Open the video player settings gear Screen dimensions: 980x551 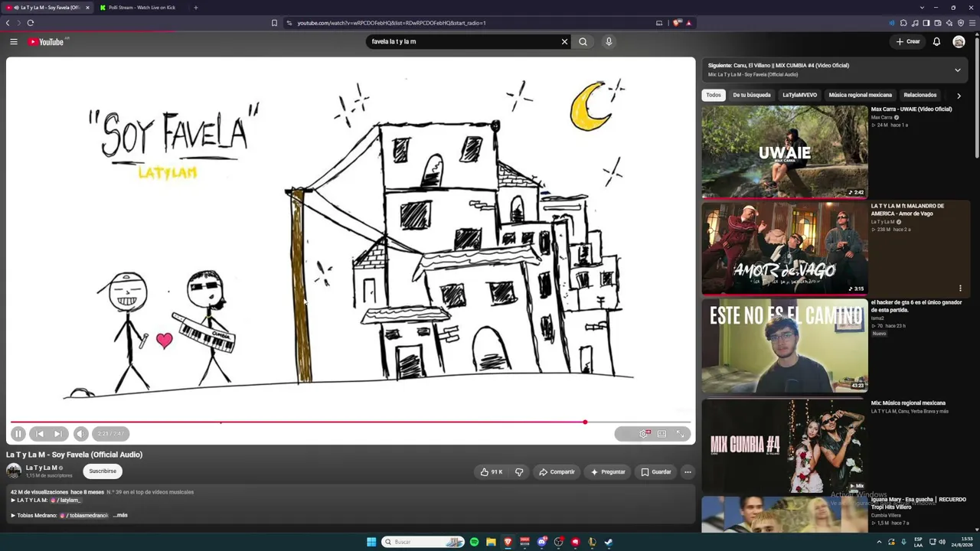(644, 434)
